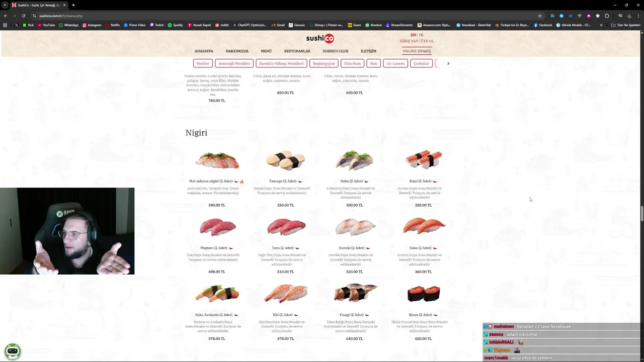The width and height of the screenshot is (644, 362).
Task: Open the browser three-dot menu
Action: (638, 16)
